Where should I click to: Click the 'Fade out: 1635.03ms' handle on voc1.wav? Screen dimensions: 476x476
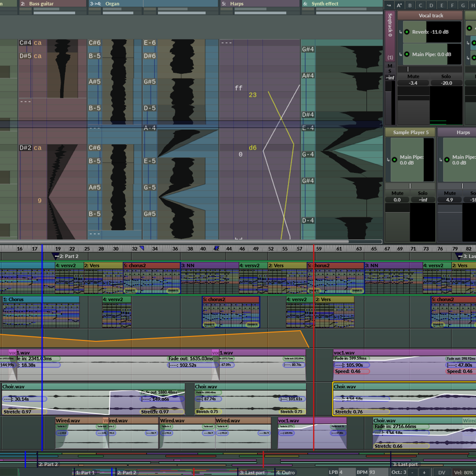(x=190, y=358)
